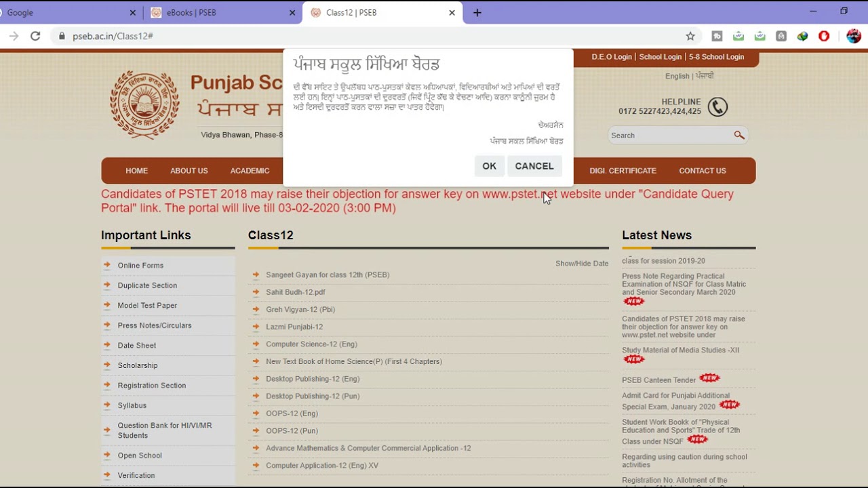Open Advance Mathematics & Computer Commercial Application -12
Screen dimensions: 868x488
coord(368,448)
